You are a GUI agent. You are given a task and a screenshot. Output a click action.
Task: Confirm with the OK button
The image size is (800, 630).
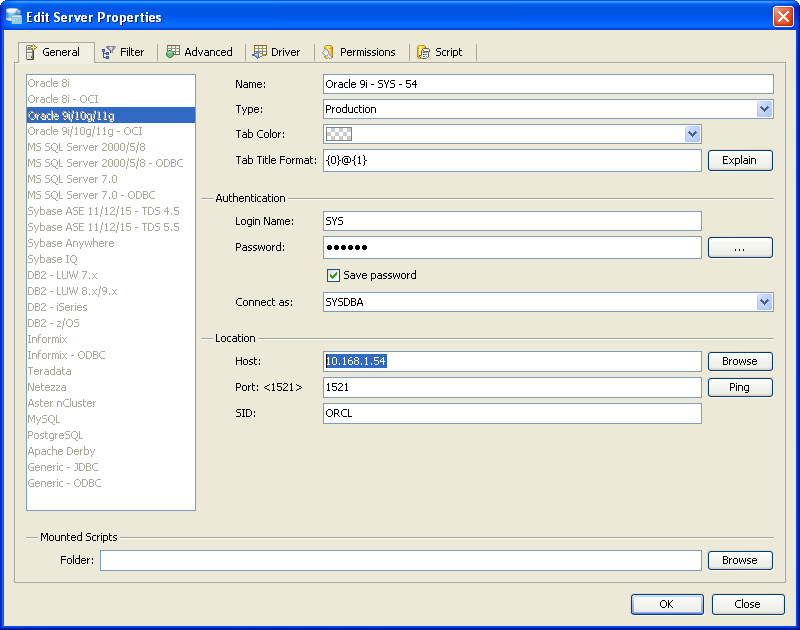coord(667,604)
